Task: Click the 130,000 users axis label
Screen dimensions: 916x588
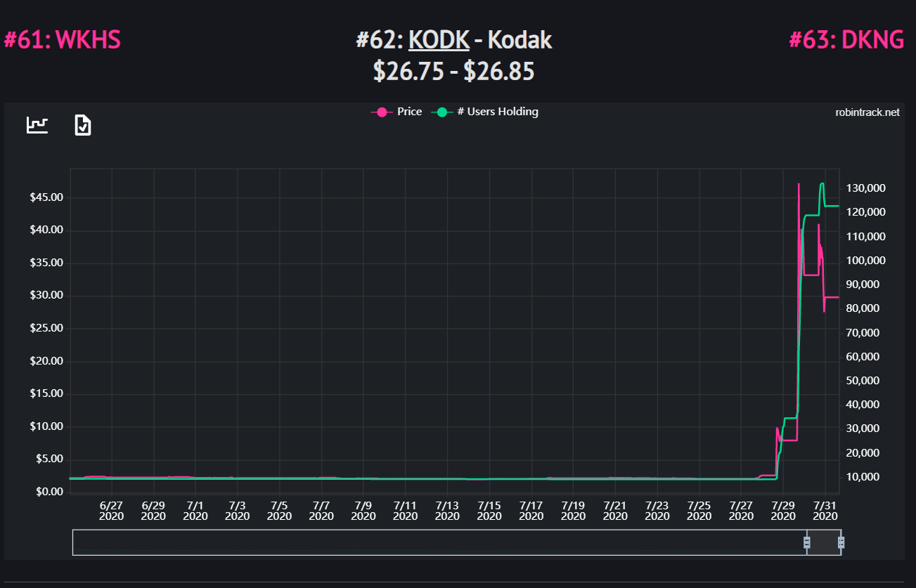Action: tap(865, 188)
